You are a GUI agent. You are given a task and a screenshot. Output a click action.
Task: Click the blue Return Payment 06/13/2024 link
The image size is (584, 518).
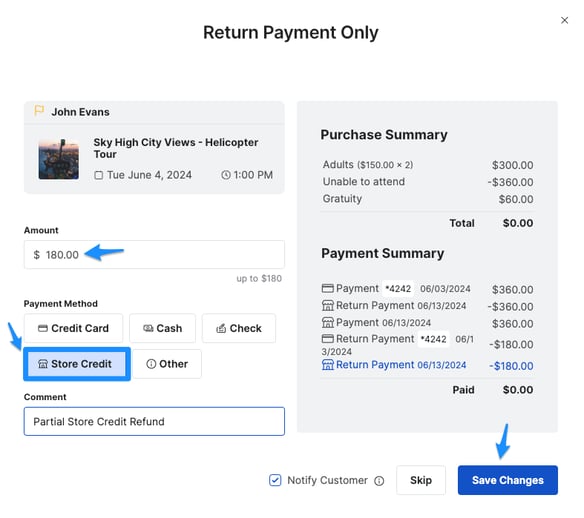[401, 365]
